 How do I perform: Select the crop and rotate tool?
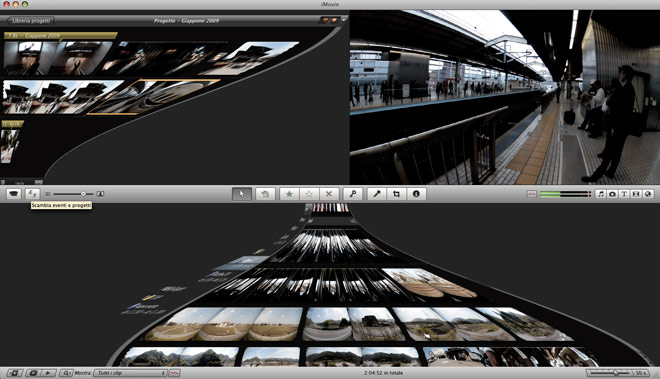(397, 194)
